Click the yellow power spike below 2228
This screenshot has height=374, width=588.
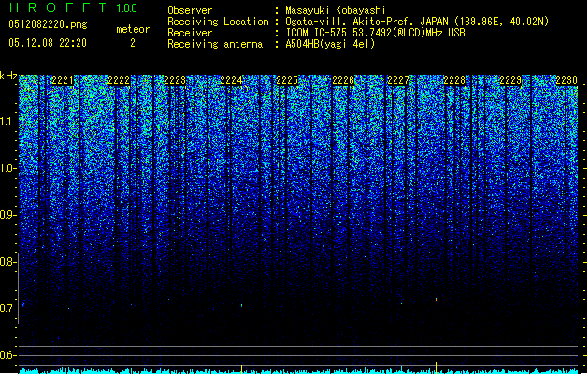437,367
